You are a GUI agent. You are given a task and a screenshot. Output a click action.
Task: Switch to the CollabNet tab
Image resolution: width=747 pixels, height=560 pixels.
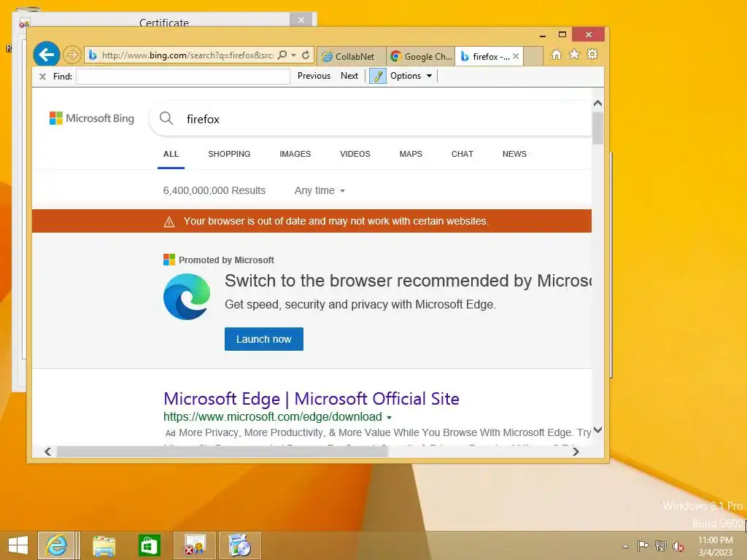tap(351, 57)
